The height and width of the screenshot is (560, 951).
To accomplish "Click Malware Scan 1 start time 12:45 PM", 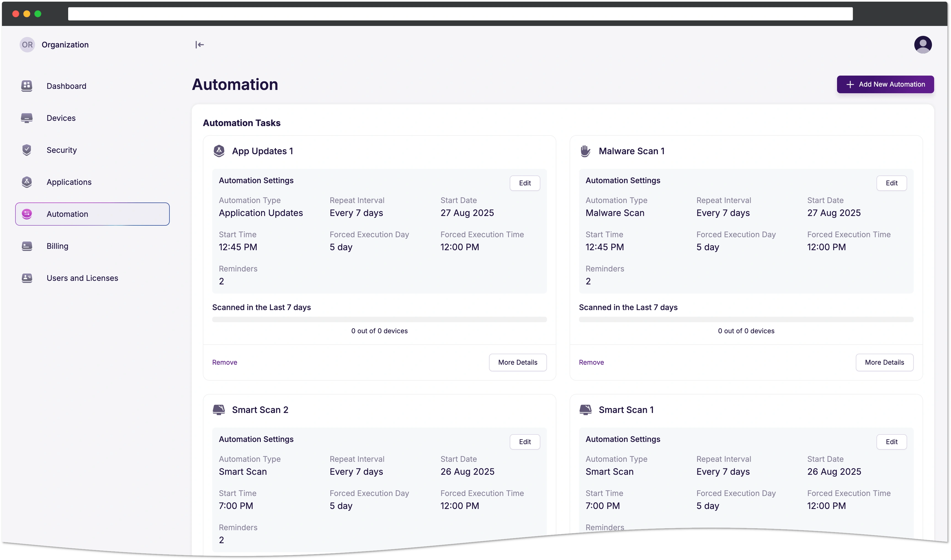I will (604, 247).
